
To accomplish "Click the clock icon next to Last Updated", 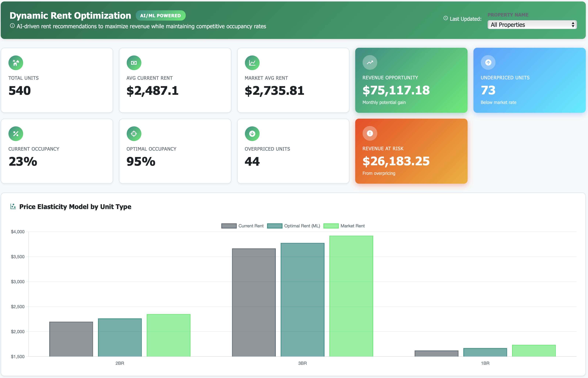I will [445, 18].
